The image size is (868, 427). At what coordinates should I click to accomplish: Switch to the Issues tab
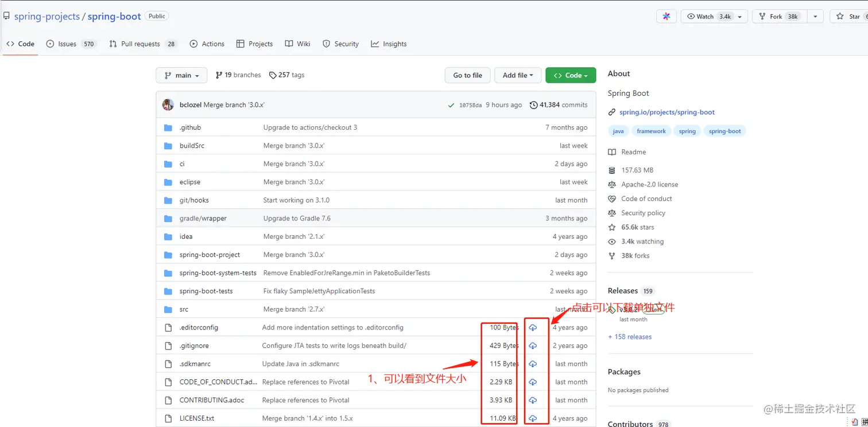[71, 44]
